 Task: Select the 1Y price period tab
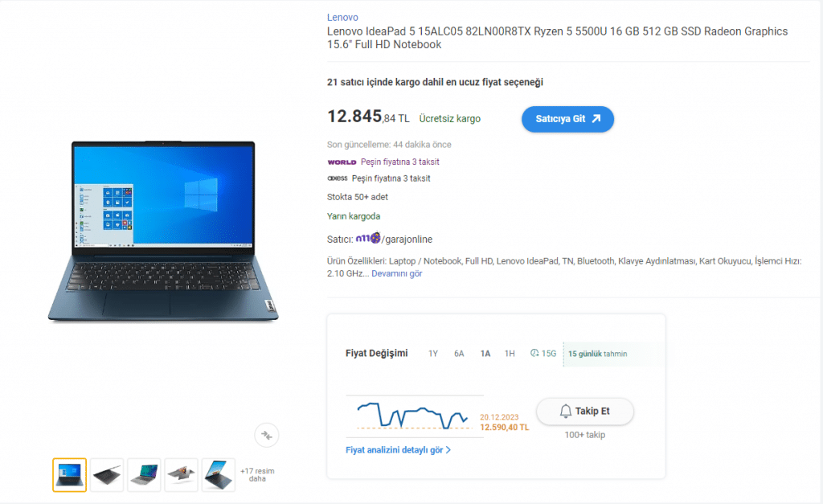433,354
